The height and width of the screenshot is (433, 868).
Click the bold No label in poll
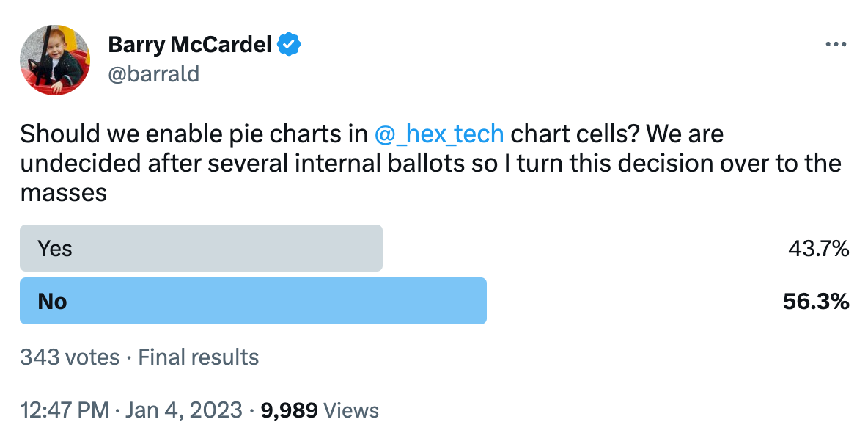(x=52, y=302)
